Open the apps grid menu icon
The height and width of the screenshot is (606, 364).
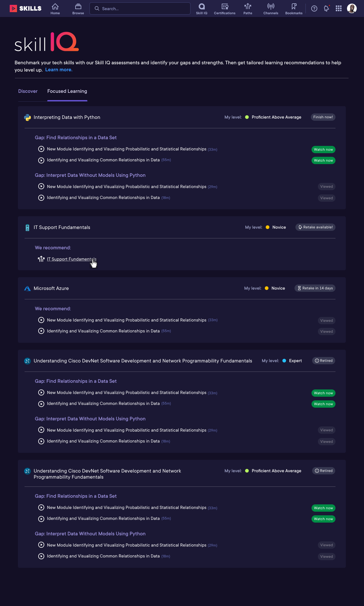339,8
